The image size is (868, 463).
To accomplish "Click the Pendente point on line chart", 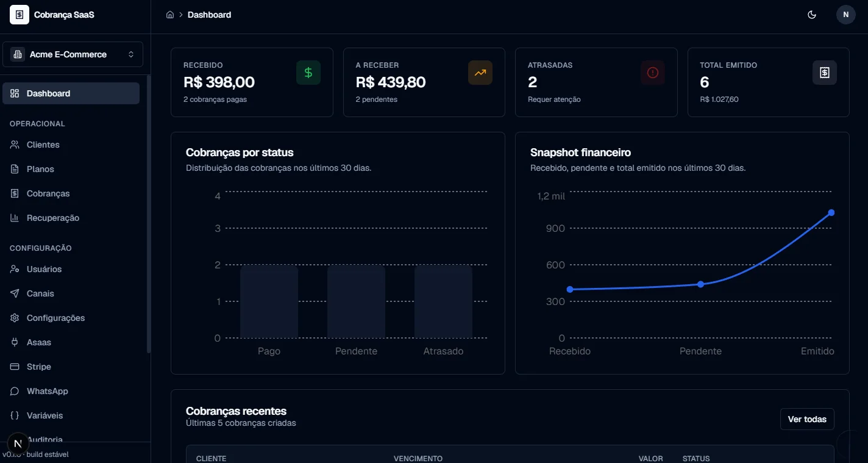I will click(700, 284).
